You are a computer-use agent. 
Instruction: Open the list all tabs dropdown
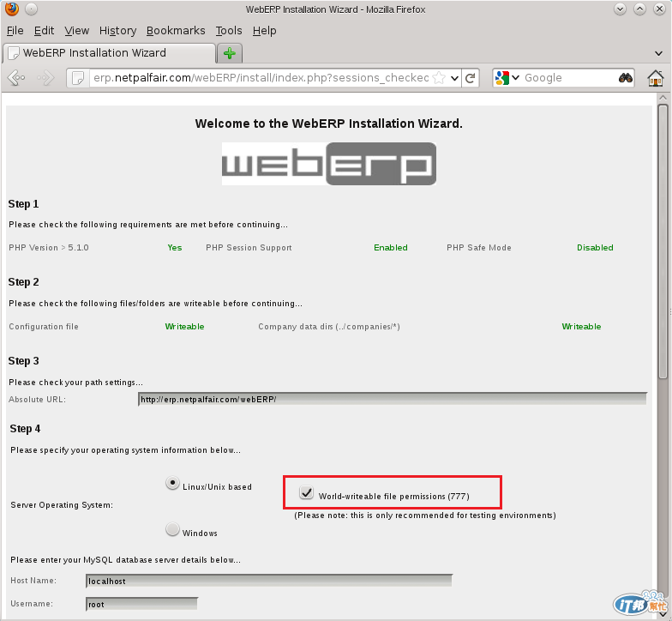pos(658,53)
